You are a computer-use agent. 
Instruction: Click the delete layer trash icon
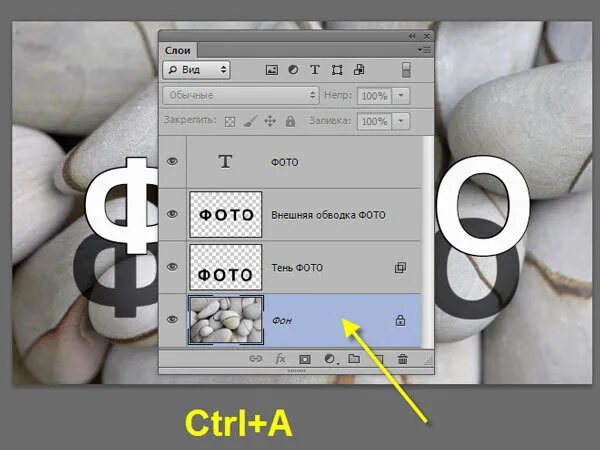click(x=403, y=359)
